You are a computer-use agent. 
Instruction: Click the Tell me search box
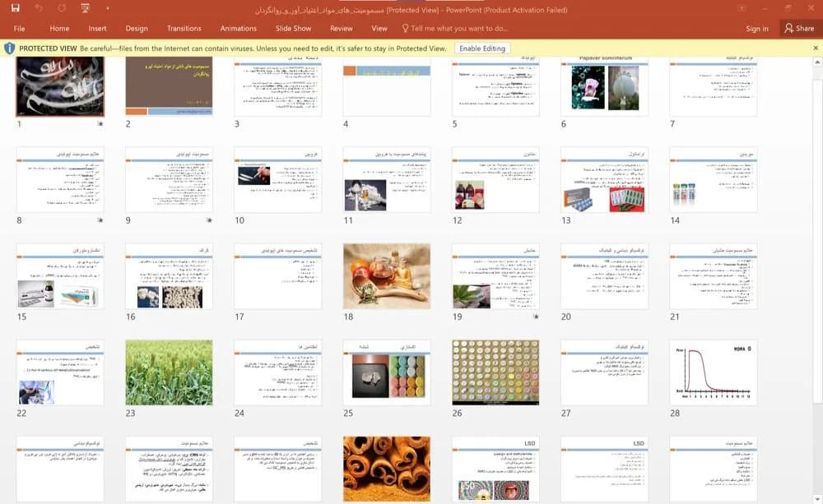pos(454,28)
